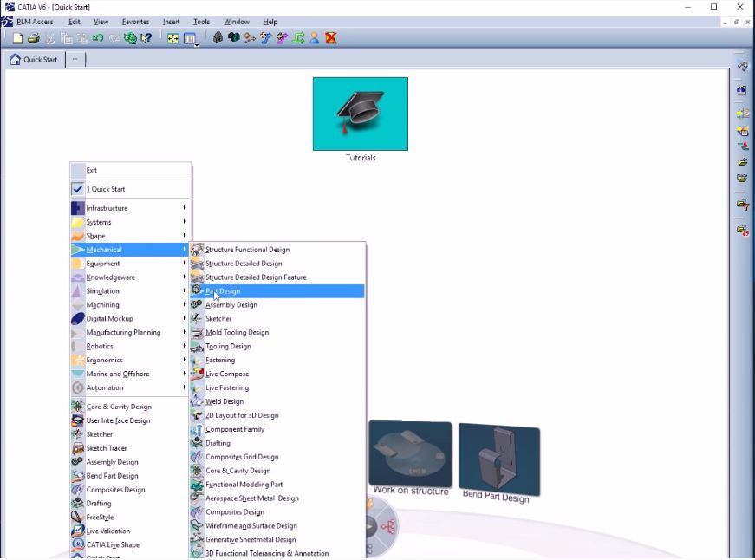This screenshot has width=755, height=560.
Task: Click the red X icon in the toolbar
Action: pyautogui.click(x=330, y=38)
